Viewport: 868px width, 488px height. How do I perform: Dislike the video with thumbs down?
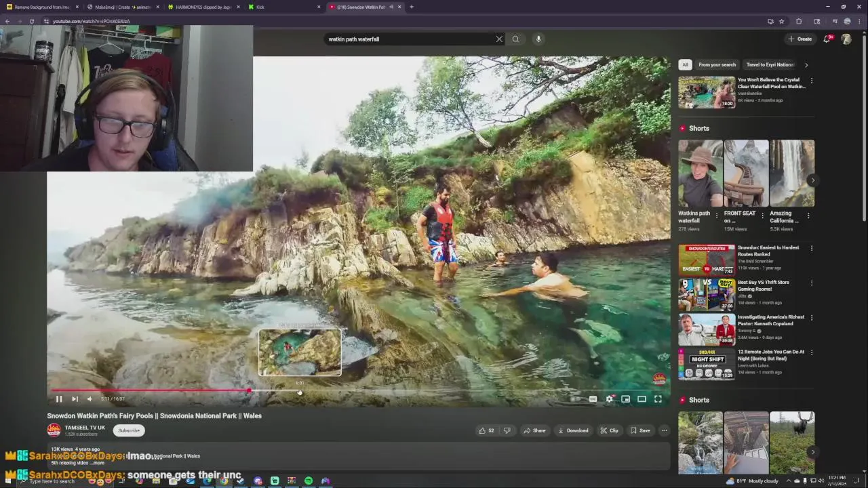[507, 430]
